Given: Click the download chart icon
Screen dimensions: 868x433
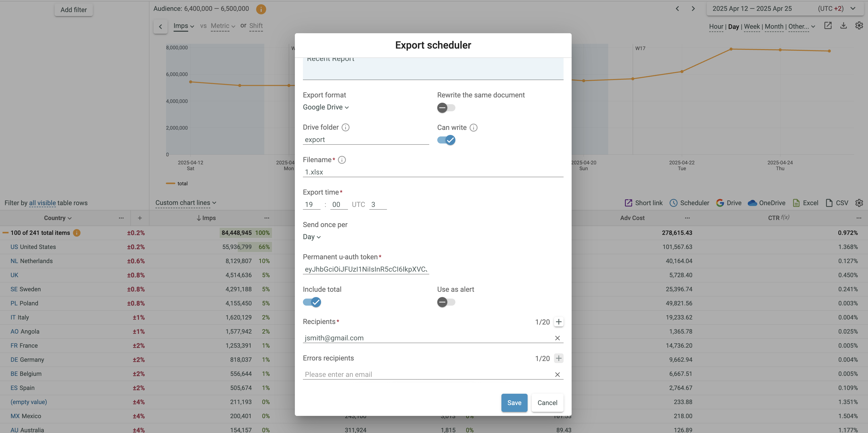Looking at the screenshot, I should 843,26.
